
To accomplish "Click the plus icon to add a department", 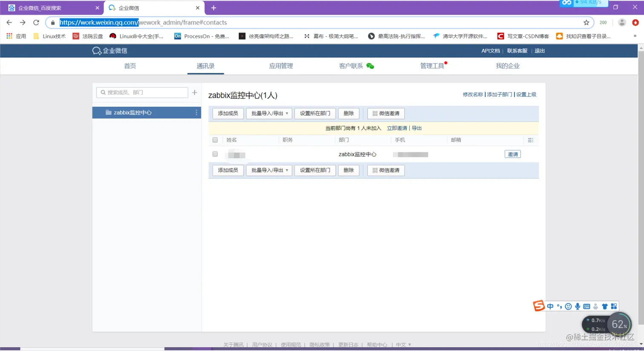I will coord(195,92).
